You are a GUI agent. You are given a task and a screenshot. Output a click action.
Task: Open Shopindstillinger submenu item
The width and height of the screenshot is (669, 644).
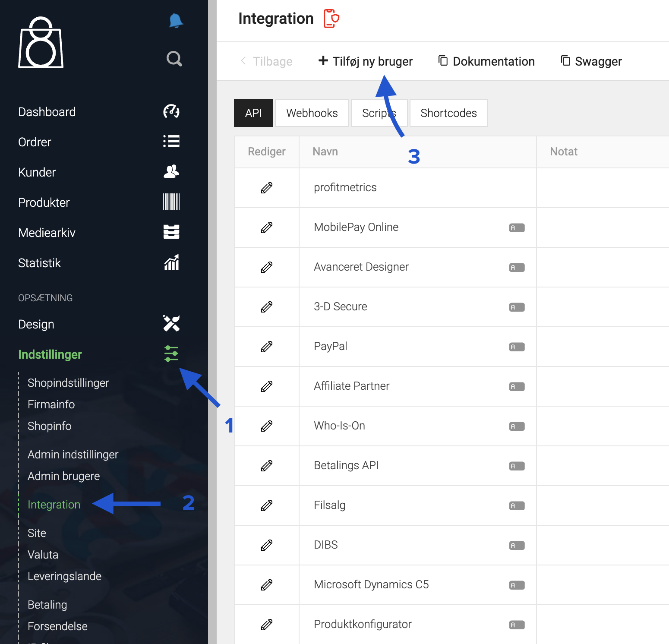click(x=68, y=383)
